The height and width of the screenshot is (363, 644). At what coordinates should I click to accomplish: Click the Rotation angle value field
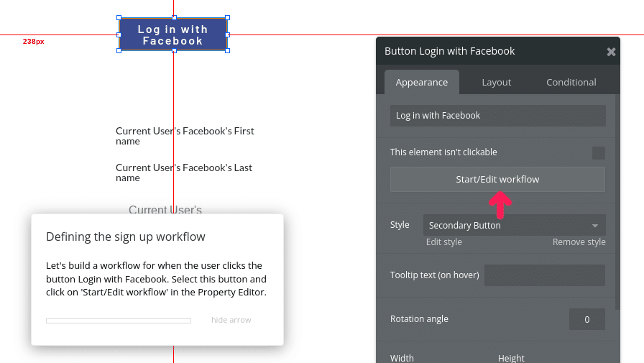coord(587,319)
